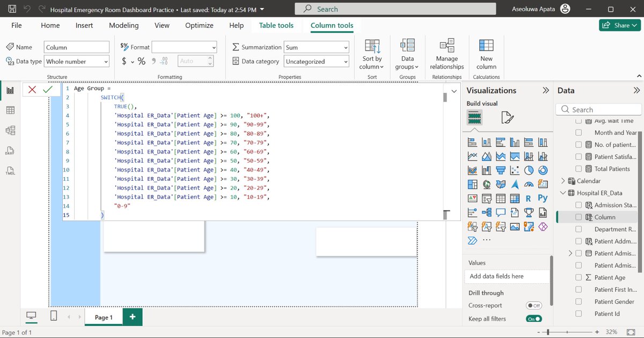Open Format visual paintbrush tab
Image resolution: width=644 pixels, height=338 pixels.
pos(507,117)
